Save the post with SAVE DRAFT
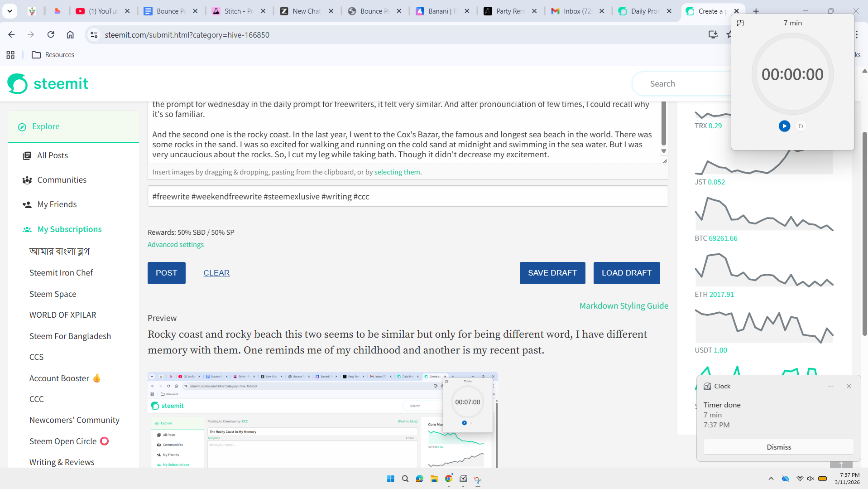 (552, 273)
